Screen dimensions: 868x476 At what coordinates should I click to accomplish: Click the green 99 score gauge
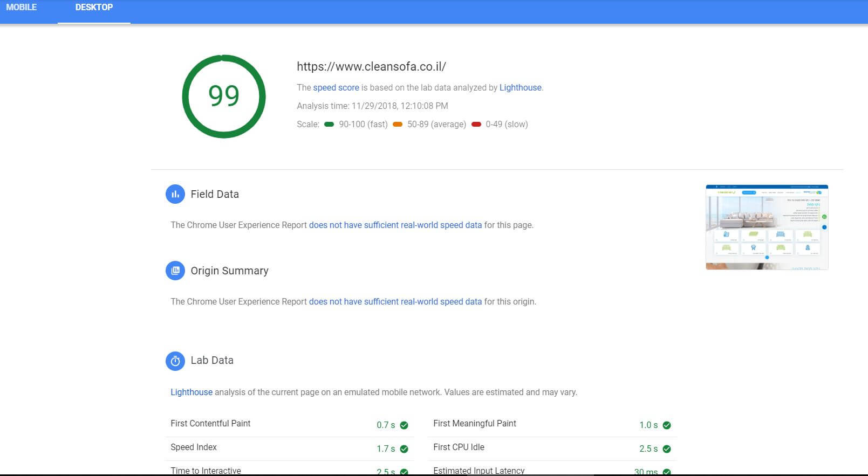[224, 96]
